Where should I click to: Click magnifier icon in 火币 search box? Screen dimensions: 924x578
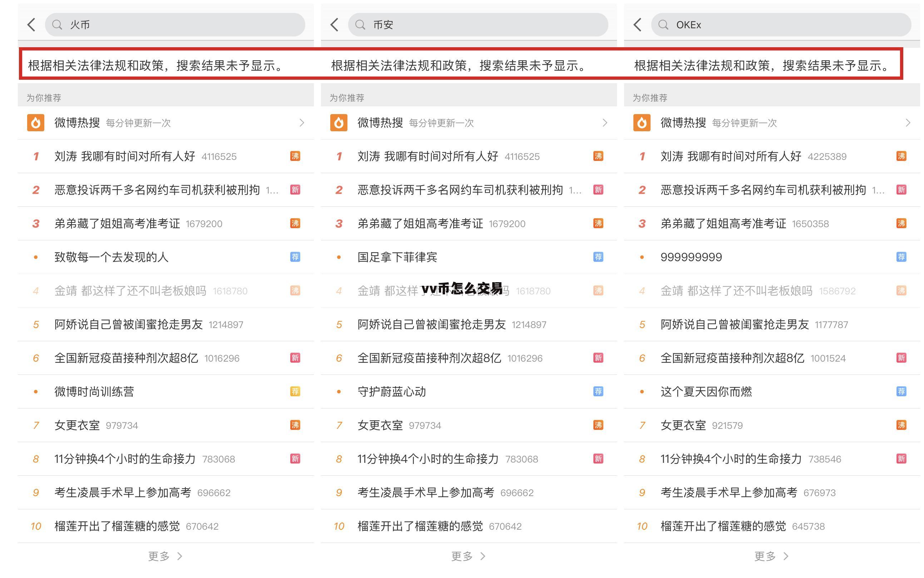[x=57, y=25]
